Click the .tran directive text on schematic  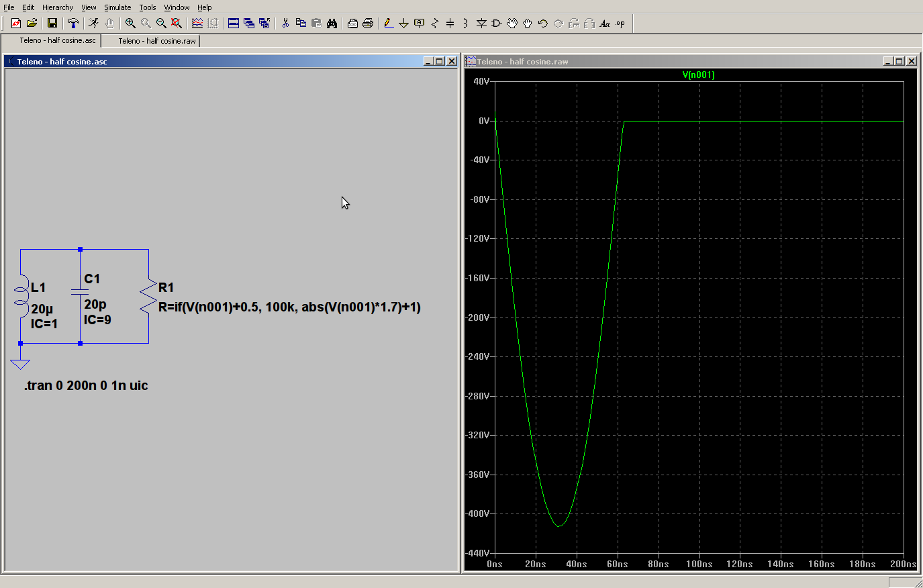click(86, 386)
